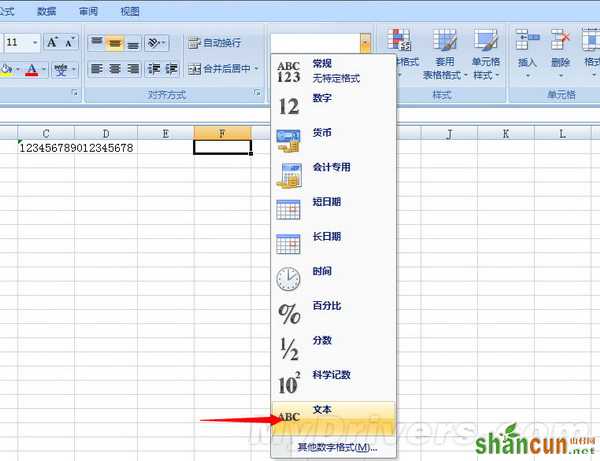
Task: Select column E header
Action: (x=165, y=134)
